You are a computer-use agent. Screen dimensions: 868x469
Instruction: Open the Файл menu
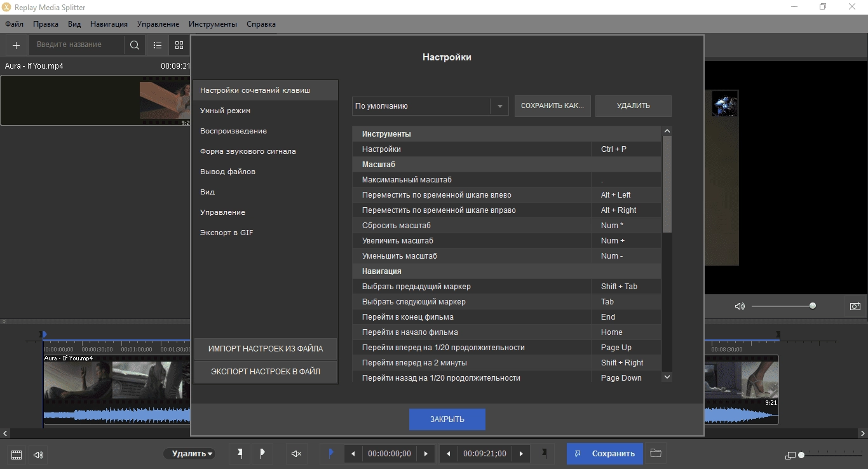[x=14, y=24]
